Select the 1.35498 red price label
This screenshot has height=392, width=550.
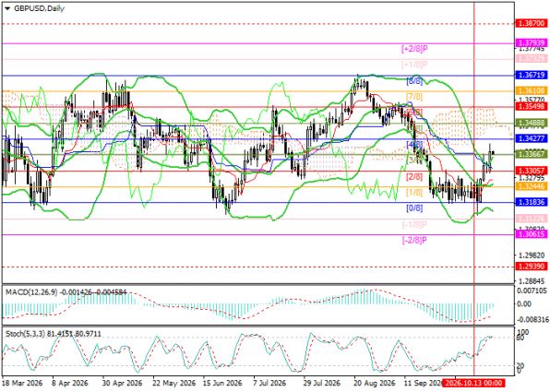tap(531, 106)
